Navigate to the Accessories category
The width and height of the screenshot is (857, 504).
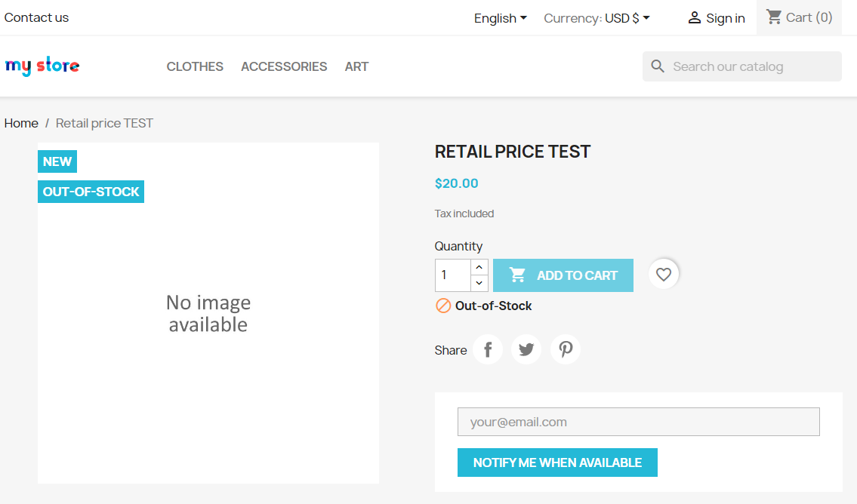point(284,66)
